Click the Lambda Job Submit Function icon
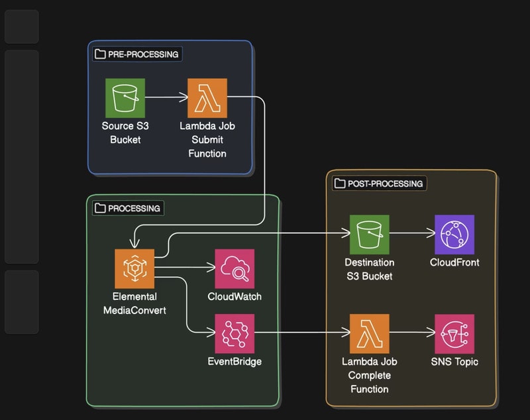Viewport: 530px width, 420px height. click(x=207, y=98)
